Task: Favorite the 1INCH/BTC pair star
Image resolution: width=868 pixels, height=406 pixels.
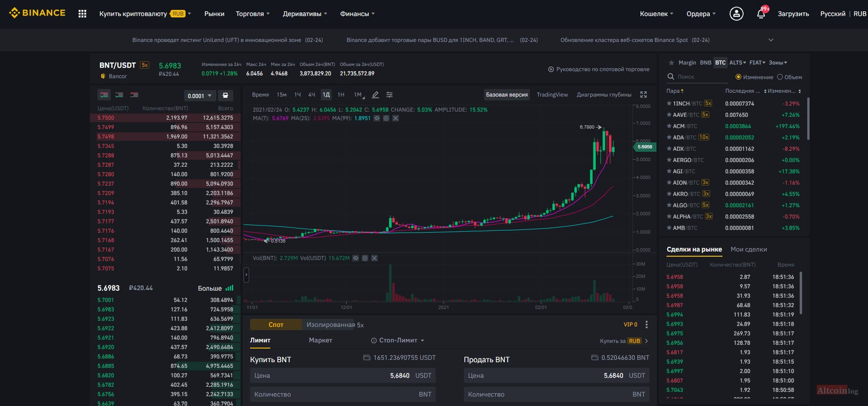Action: [x=669, y=103]
